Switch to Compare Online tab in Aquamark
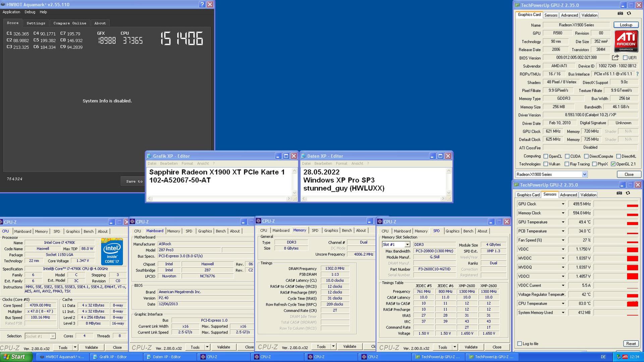Viewport: 644px width, 362px height. [x=70, y=23]
